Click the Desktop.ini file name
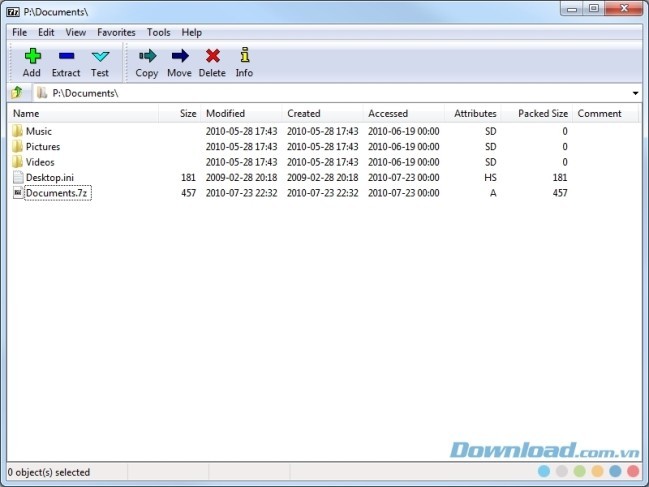The width and height of the screenshot is (649, 487). point(50,178)
